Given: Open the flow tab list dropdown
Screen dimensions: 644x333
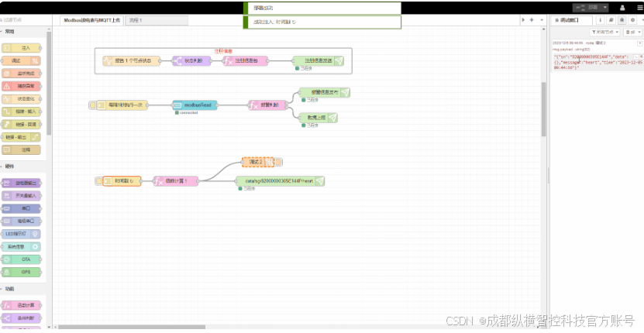Looking at the screenshot, I should coord(542,19).
